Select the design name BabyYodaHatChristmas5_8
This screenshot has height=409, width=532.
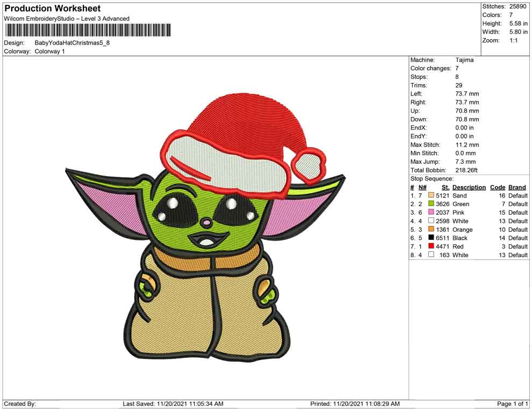click(x=72, y=43)
